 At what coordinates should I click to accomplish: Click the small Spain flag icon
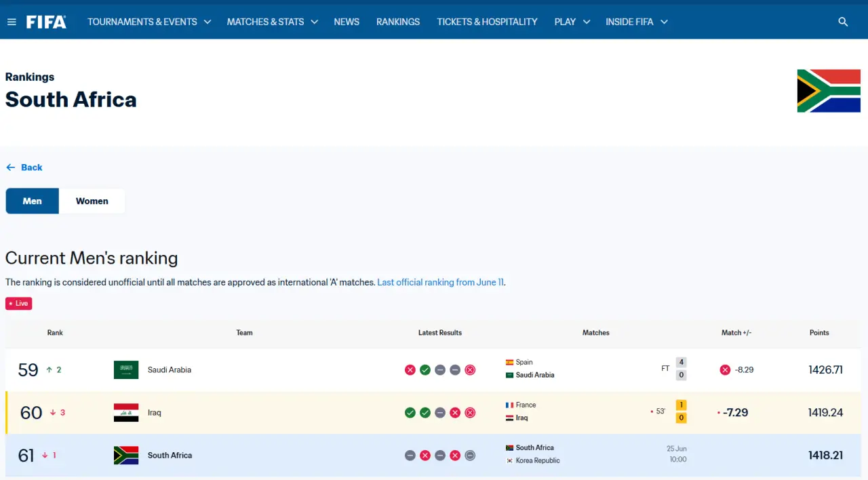510,362
